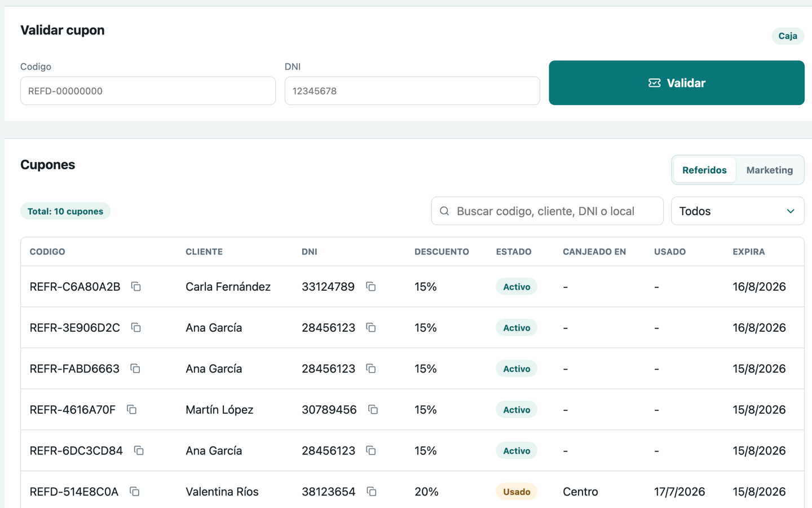Switch to the Marketing tab
The image size is (812, 508).
point(769,170)
